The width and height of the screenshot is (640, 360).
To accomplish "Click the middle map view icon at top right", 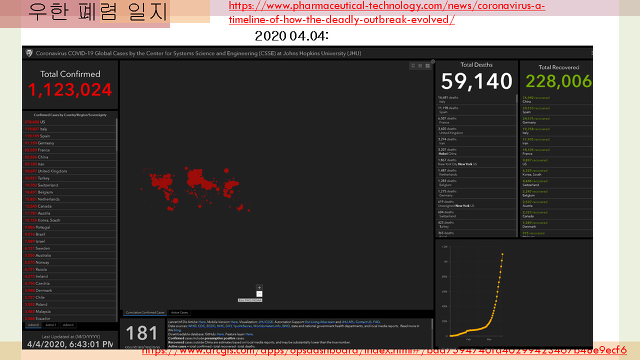I will pyautogui.click(x=420, y=66).
